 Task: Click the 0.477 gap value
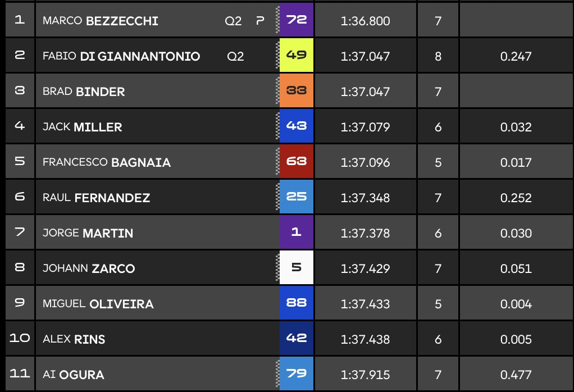[516, 375]
